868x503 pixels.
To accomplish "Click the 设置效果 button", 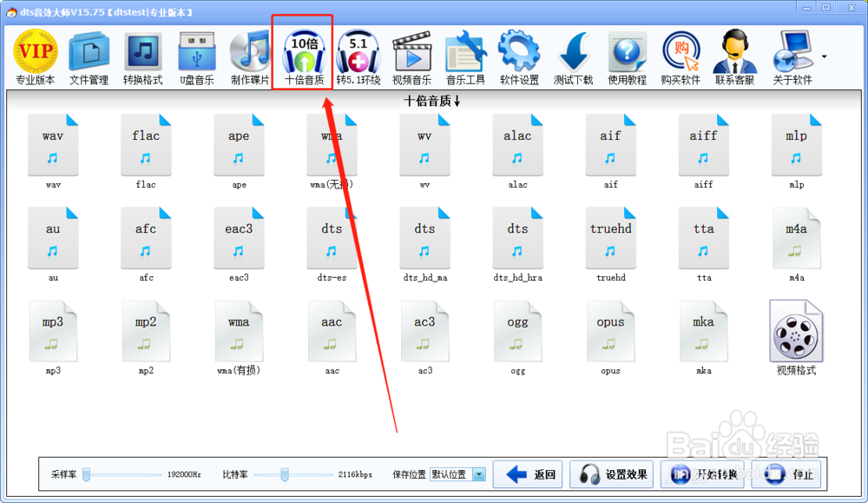I will pos(612,474).
